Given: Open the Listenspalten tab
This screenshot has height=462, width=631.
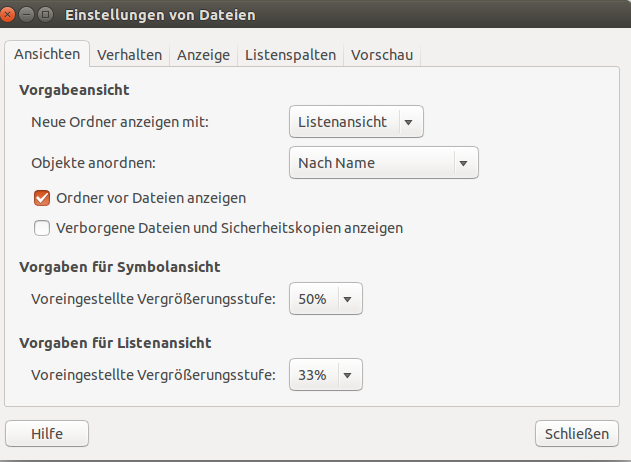Looking at the screenshot, I should coord(291,55).
